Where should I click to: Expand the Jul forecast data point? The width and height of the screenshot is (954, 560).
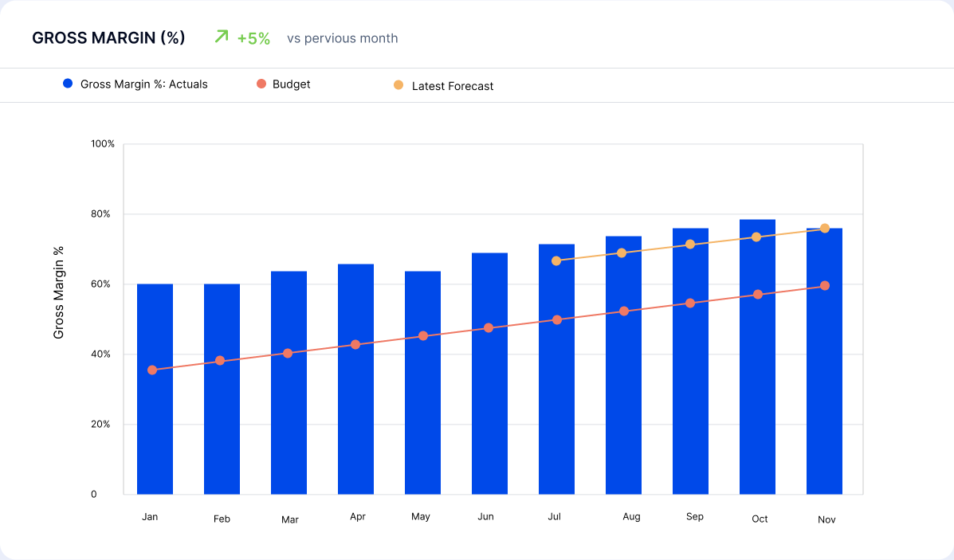coord(556,260)
